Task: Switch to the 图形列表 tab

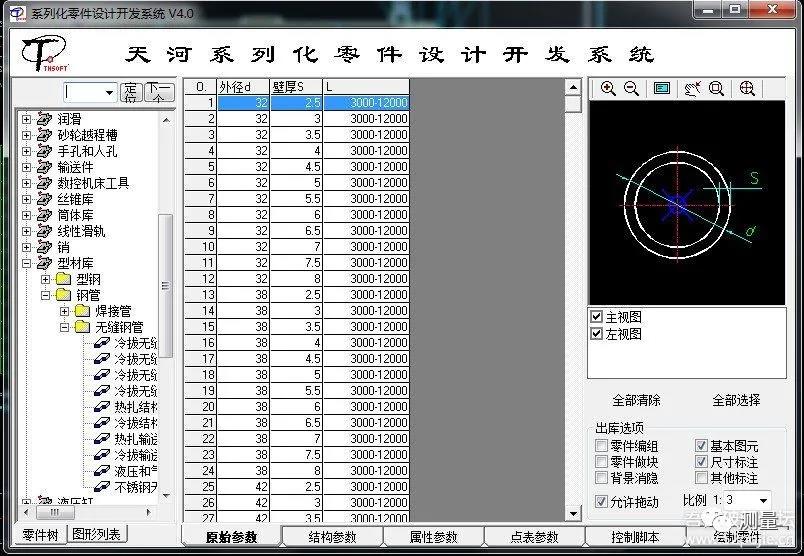Action: tap(97, 534)
